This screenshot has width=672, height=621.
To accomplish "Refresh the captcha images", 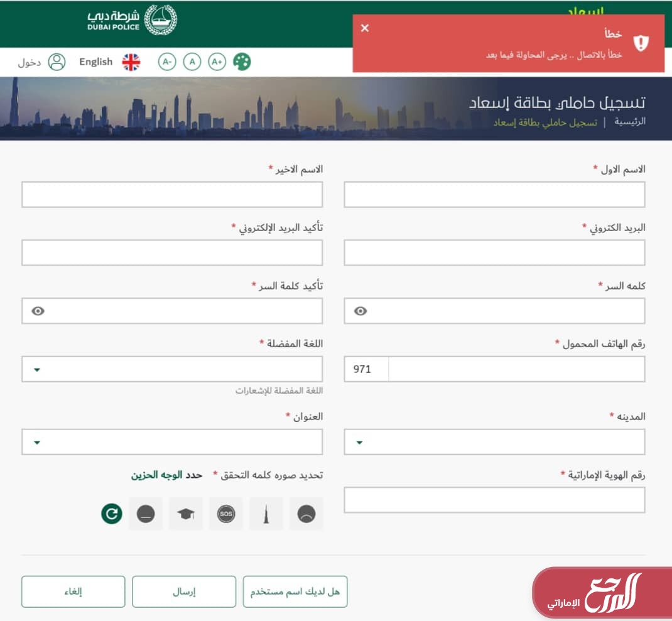I will click(x=112, y=514).
